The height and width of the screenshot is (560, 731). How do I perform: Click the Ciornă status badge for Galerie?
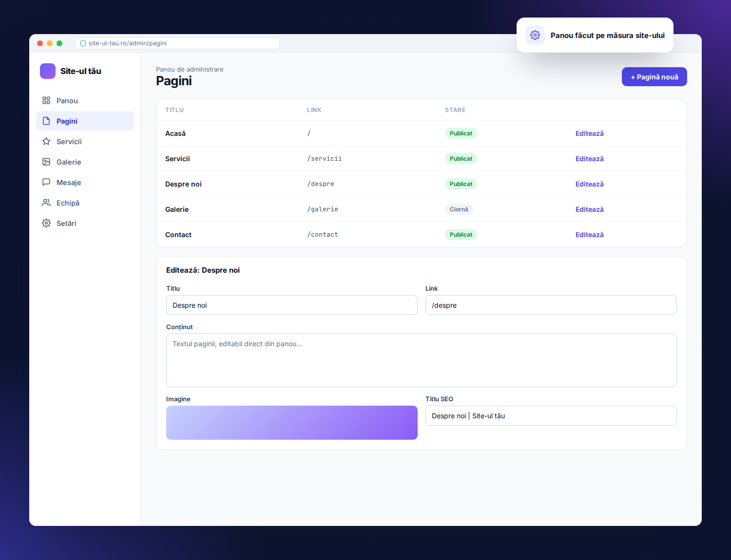459,209
